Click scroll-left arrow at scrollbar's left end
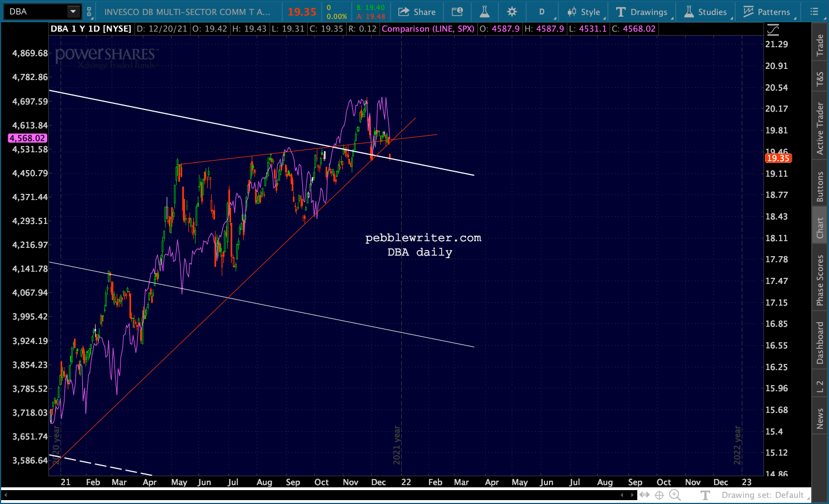The width and height of the screenshot is (829, 504). point(5,495)
